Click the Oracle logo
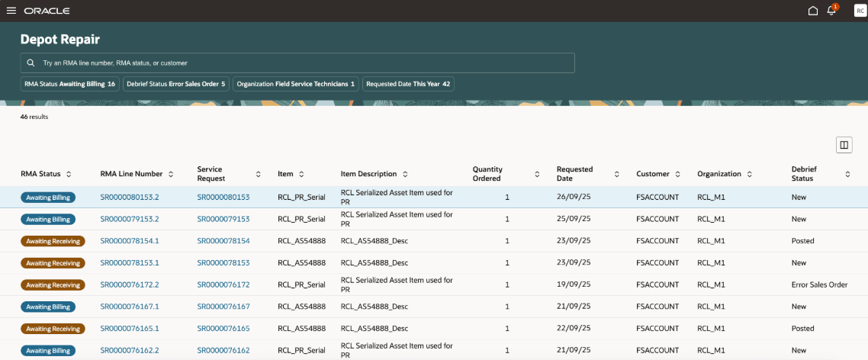This screenshot has height=360, width=868. [47, 11]
